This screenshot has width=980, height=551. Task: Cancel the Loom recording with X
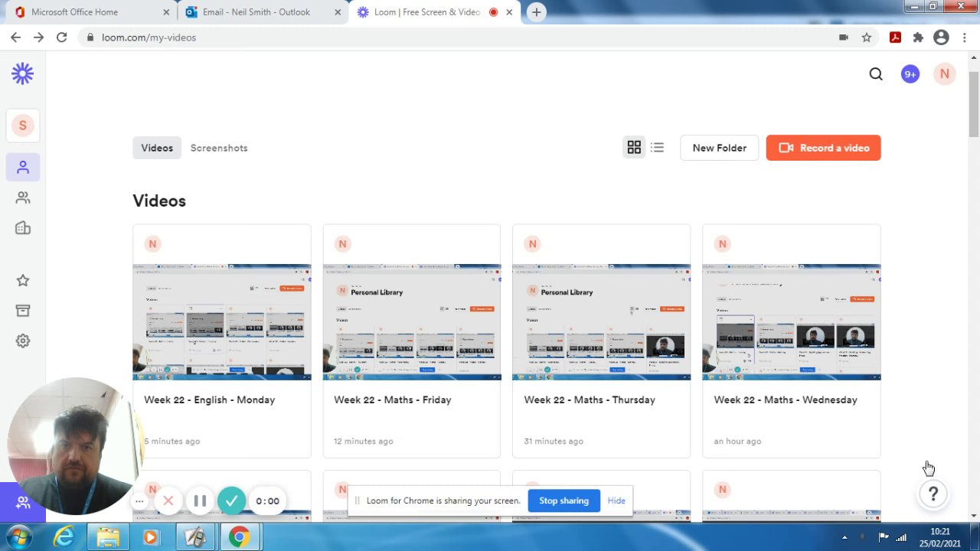(168, 501)
